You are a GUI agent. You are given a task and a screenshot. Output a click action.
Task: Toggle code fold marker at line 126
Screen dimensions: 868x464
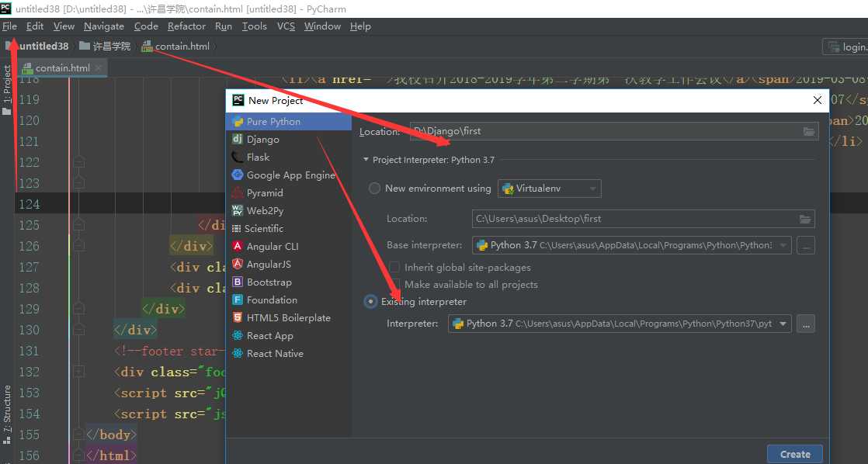(78, 245)
